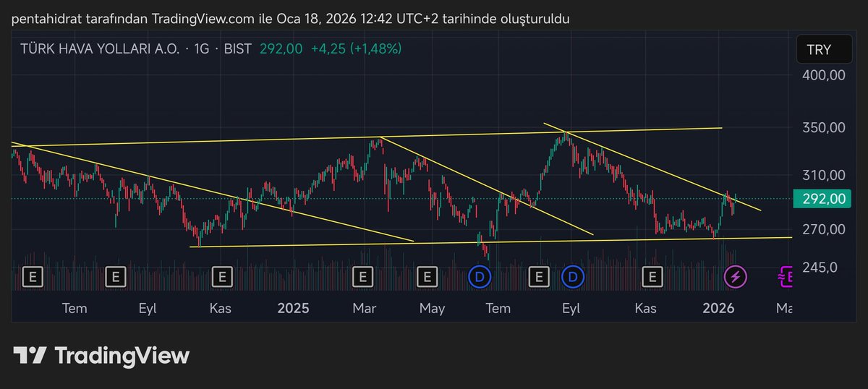Click the earnings E marker above May label
The width and height of the screenshot is (868, 389).
(427, 275)
